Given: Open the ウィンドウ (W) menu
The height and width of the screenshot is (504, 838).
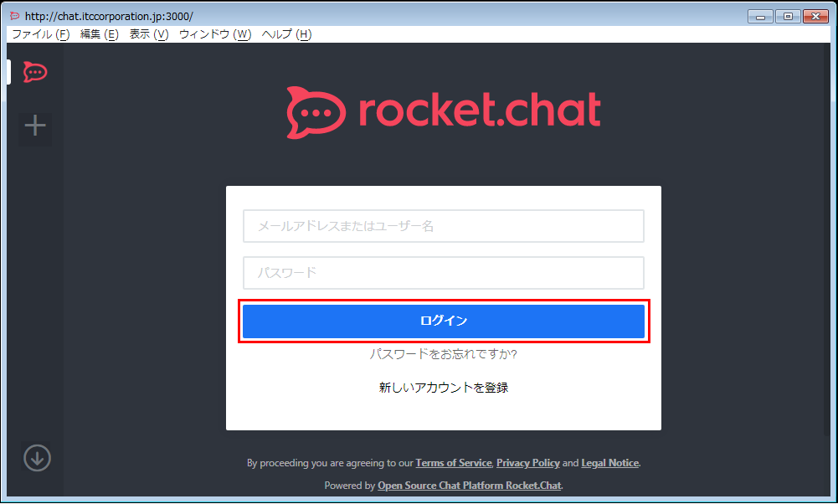Looking at the screenshot, I should [215, 34].
